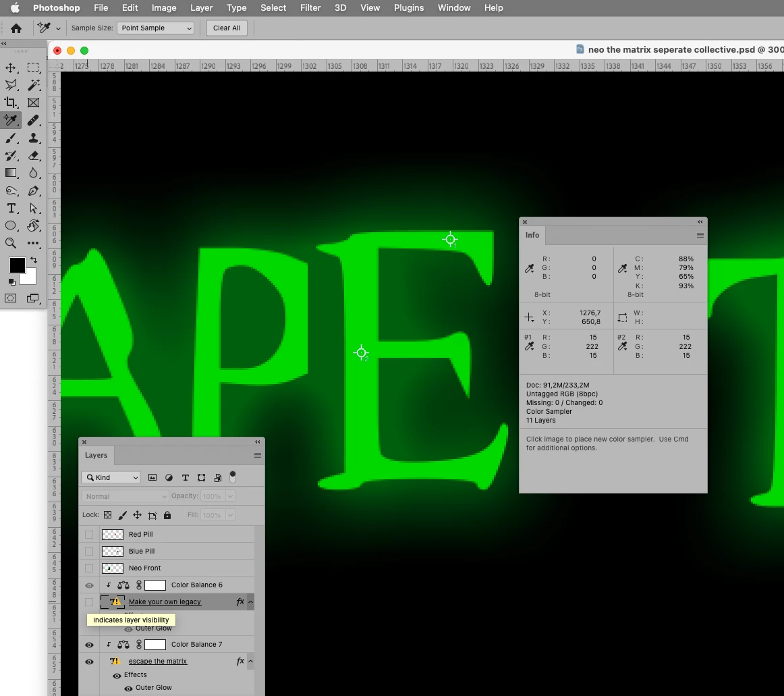784x696 pixels.
Task: Filter layers by pixel layers icon
Action: [152, 477]
